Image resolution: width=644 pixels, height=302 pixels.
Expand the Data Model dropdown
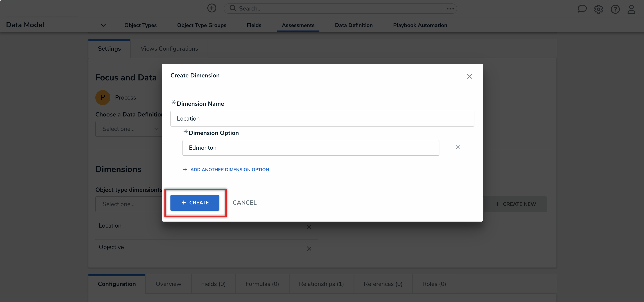103,25
